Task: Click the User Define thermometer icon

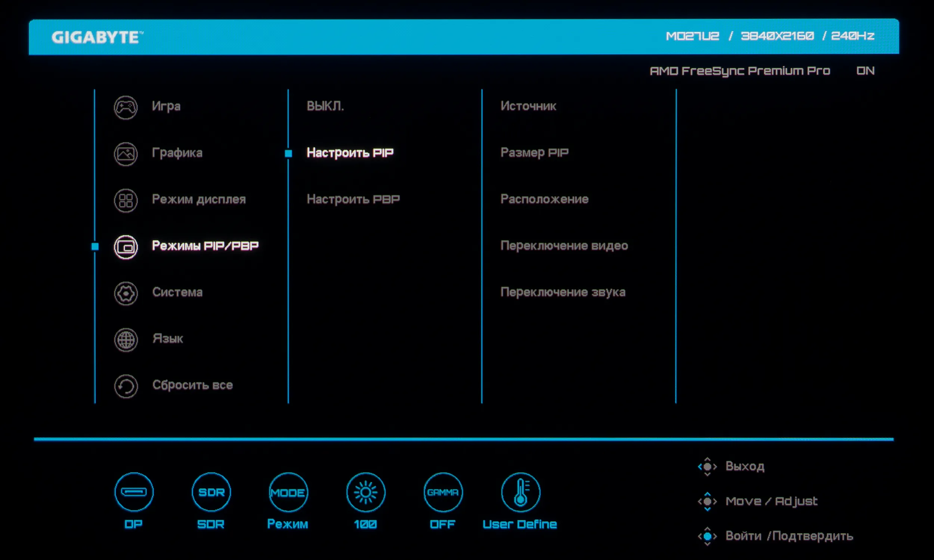Action: pos(520,492)
